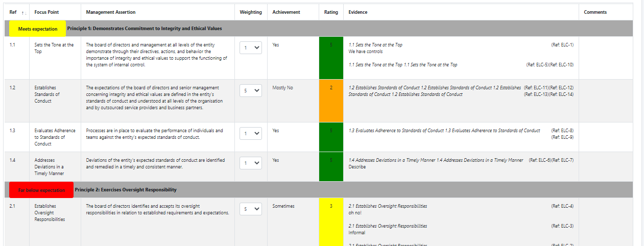Click the 'Yes' achievement for row 1.3
The height and width of the screenshot is (246, 644).
(276, 131)
